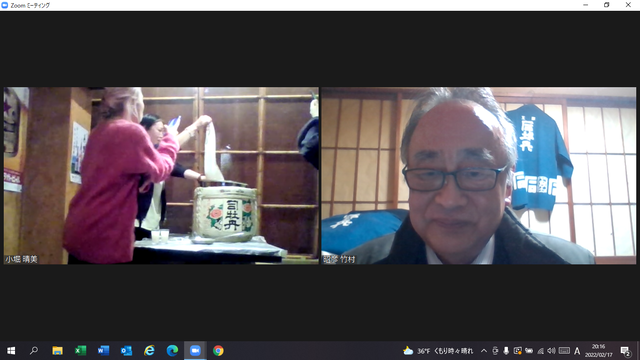
Task: Switch IME input mode 'A' indicator
Action: [577, 351]
